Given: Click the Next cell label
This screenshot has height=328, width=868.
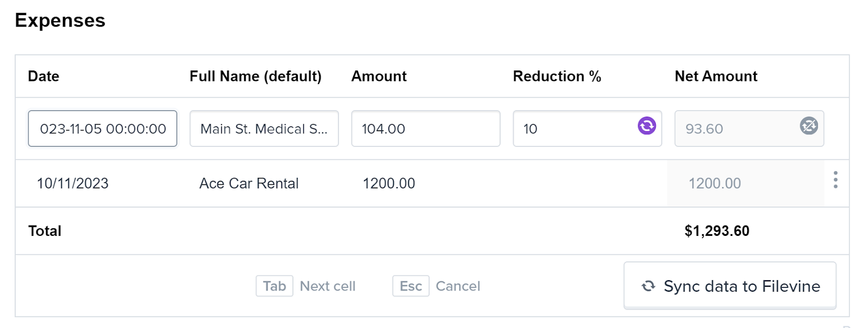Looking at the screenshot, I should [x=328, y=286].
